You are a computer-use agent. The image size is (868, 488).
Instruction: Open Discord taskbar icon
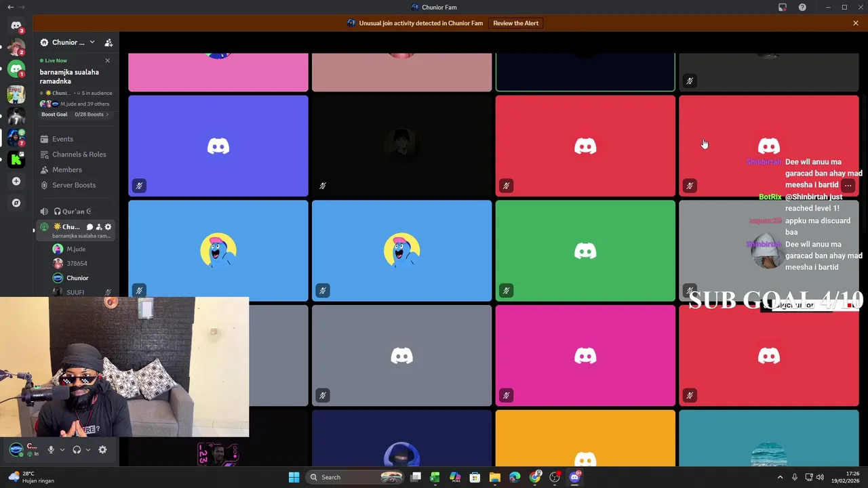(575, 477)
